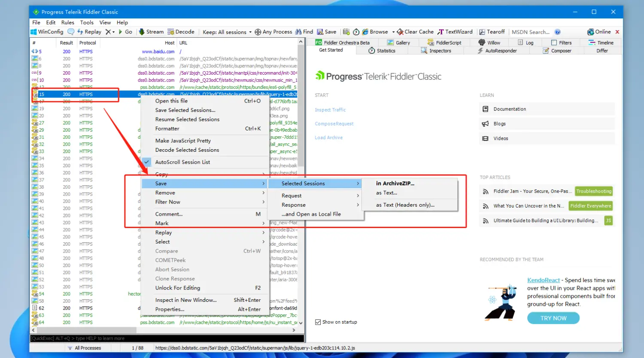Click the Any Process target picker
The height and width of the screenshot is (358, 644).
click(273, 32)
